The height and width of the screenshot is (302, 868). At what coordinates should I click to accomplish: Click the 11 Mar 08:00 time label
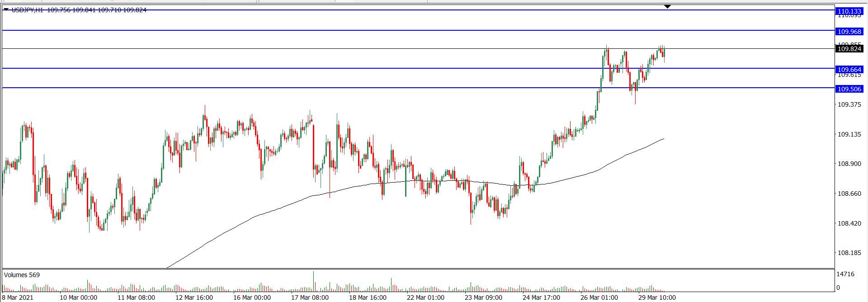tap(136, 297)
